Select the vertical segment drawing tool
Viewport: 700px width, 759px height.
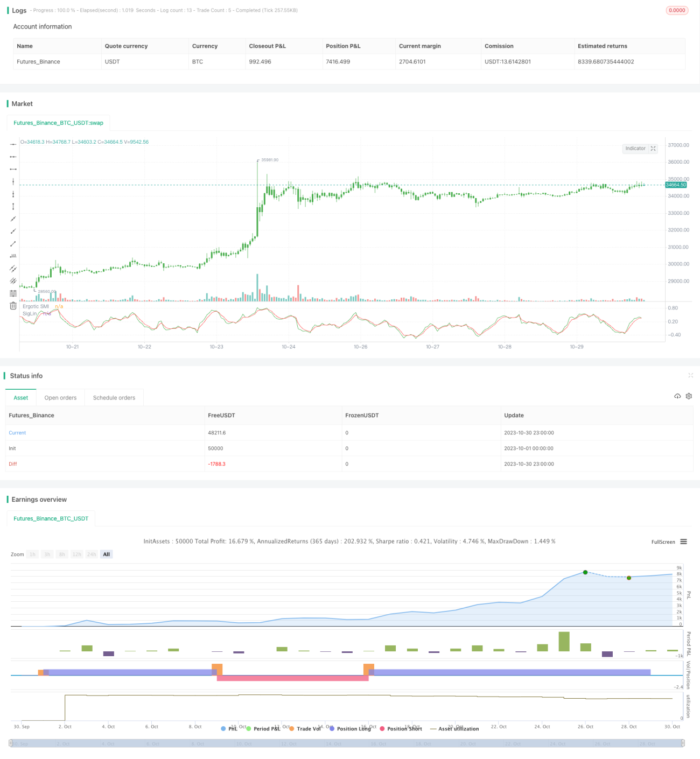pyautogui.click(x=13, y=206)
